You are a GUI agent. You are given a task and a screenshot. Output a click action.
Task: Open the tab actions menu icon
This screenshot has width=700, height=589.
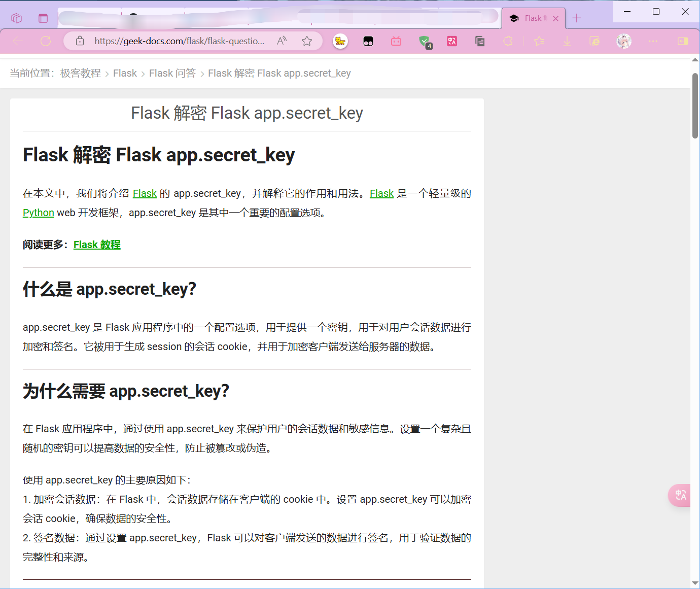click(43, 18)
